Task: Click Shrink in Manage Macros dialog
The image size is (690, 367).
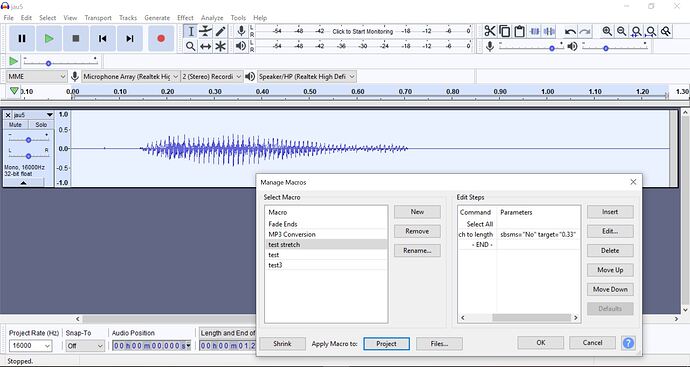Action: coord(282,344)
